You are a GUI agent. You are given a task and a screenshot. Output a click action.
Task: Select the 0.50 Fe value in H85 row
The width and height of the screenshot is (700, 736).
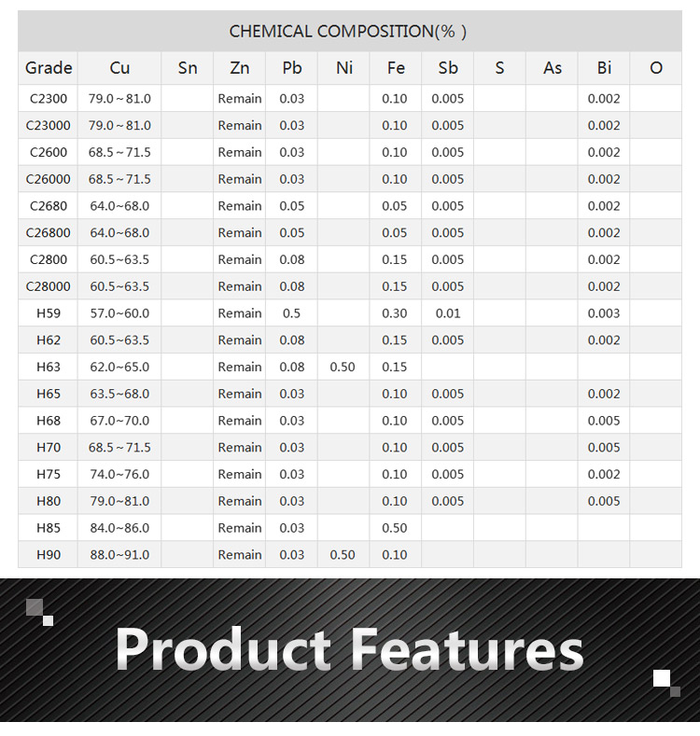pyautogui.click(x=395, y=528)
